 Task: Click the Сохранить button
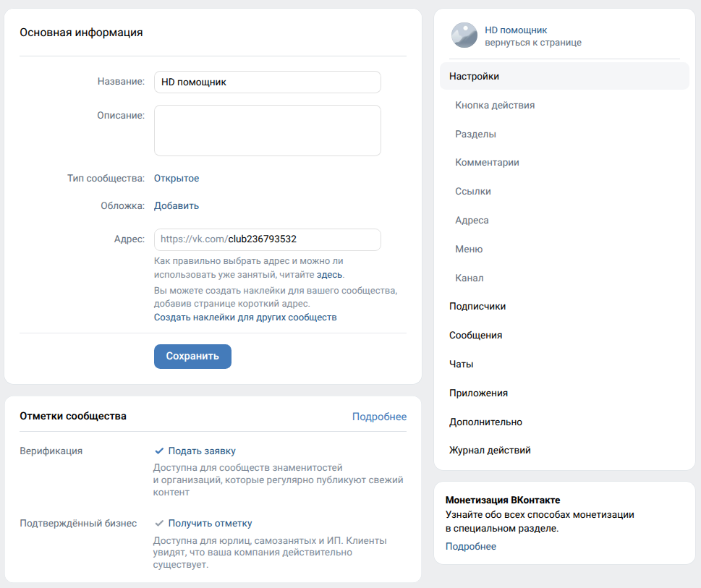(192, 356)
